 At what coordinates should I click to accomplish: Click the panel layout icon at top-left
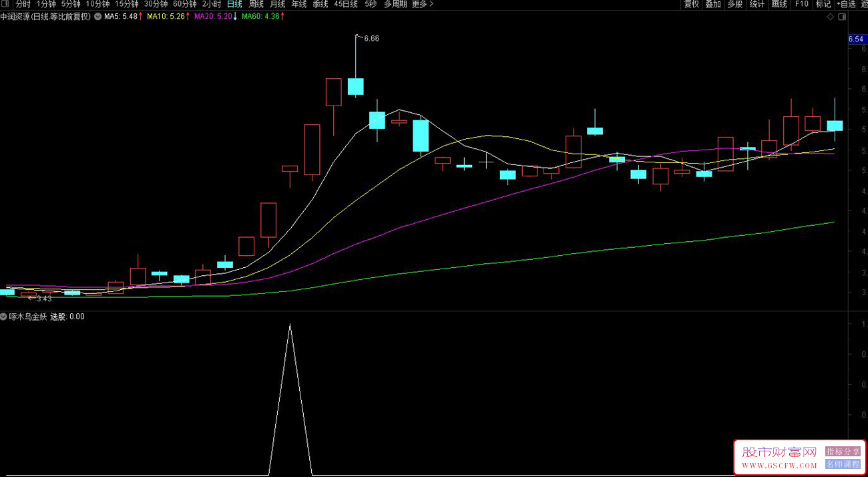6,4
